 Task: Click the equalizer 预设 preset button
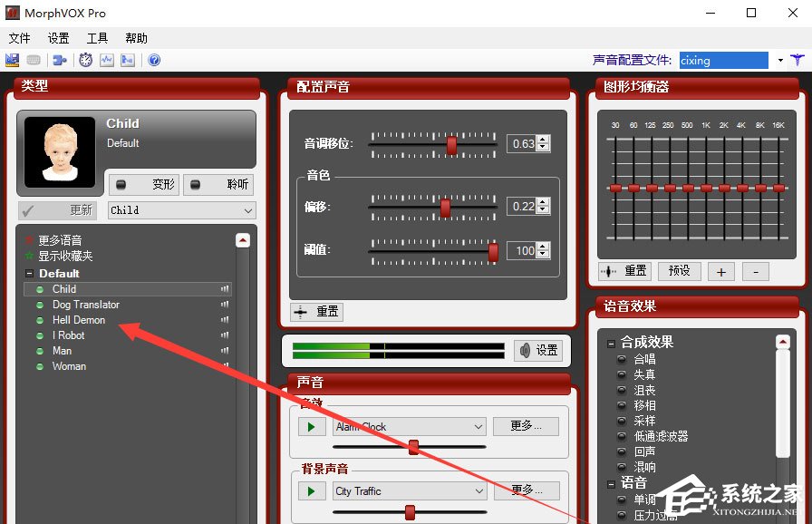pos(679,271)
